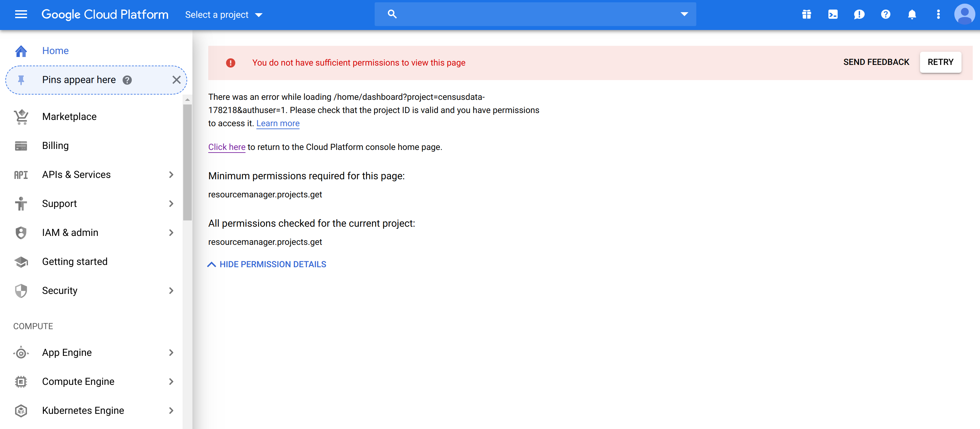This screenshot has width=980, height=429.
Task: Open APIs & Services menu item
Action: (x=76, y=175)
